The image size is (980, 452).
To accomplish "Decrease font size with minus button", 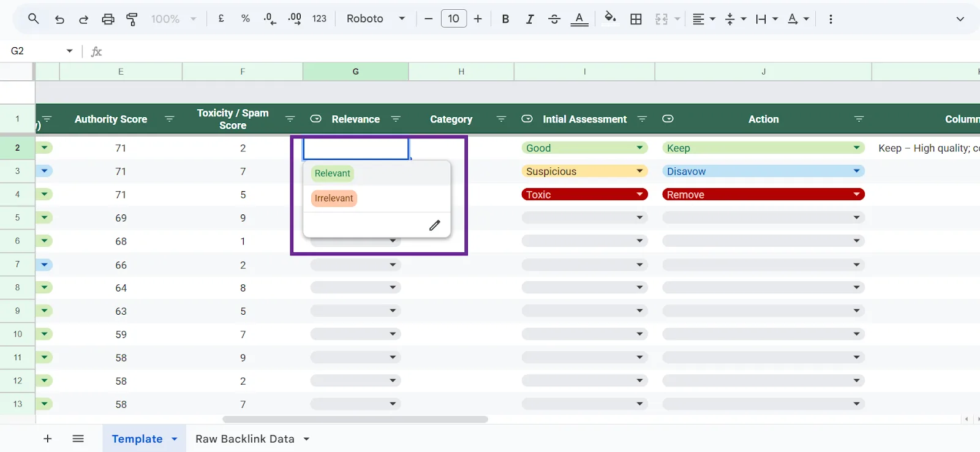I will pos(428,19).
